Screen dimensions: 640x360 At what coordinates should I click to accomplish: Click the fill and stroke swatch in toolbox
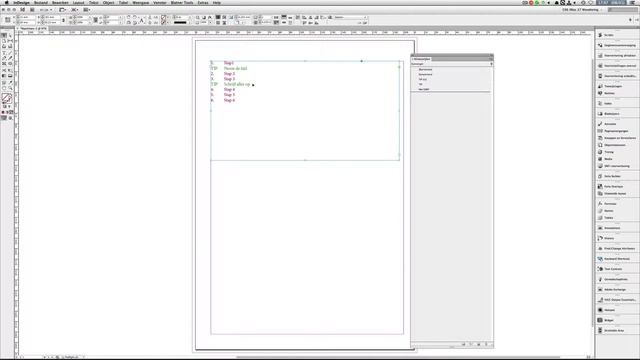coord(7,98)
